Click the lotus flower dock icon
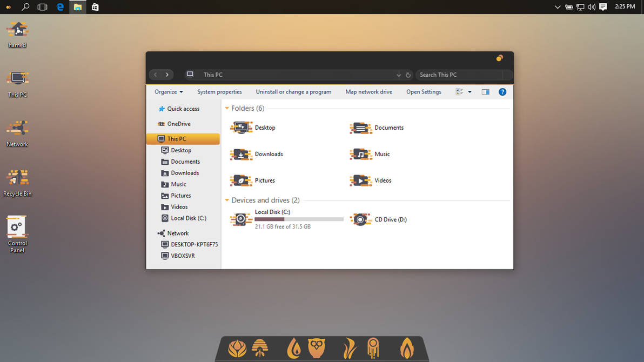This screenshot has width=644, height=362. pyautogui.click(x=236, y=348)
